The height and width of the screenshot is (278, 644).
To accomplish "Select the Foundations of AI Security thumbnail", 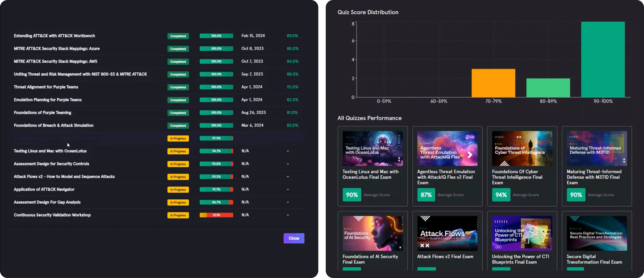I will [x=373, y=233].
